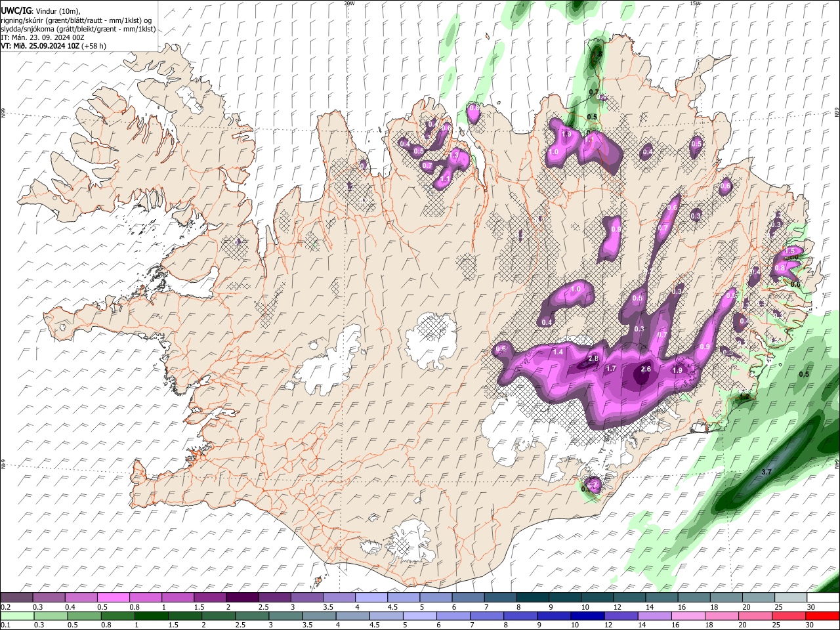Image resolution: width=840 pixels, height=630 pixels.
Task: Select the "rigning/skúrir" description line
Action: coord(77,20)
